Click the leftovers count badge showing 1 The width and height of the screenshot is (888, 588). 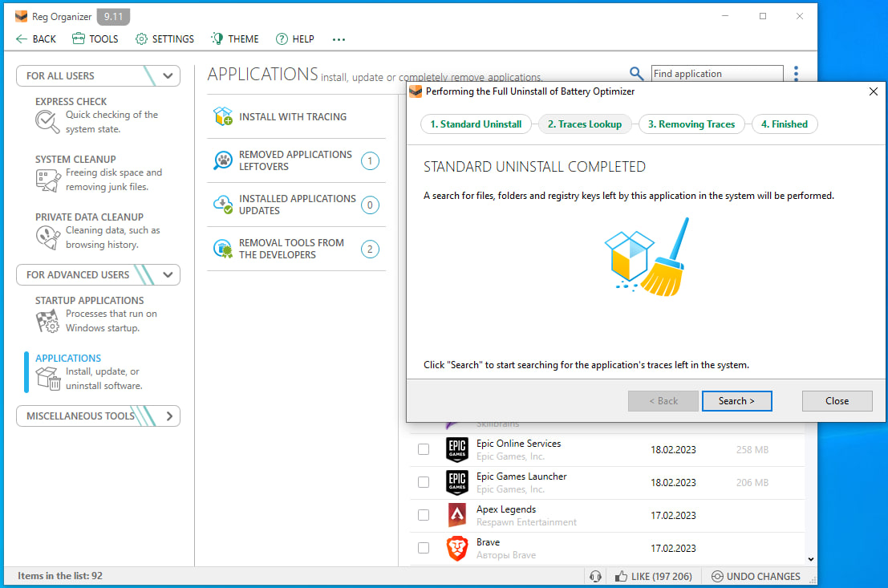click(370, 161)
